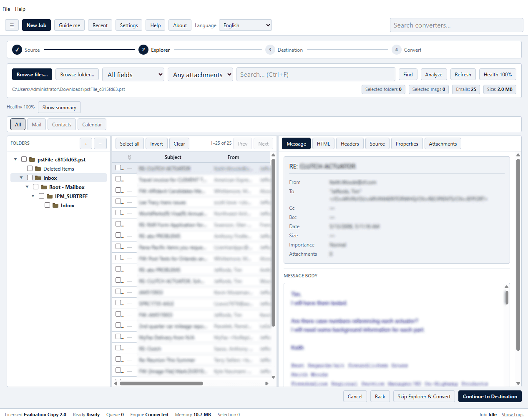The width and height of the screenshot is (528, 420).
Task: Check the Deleted Items checkbox
Action: click(30, 169)
